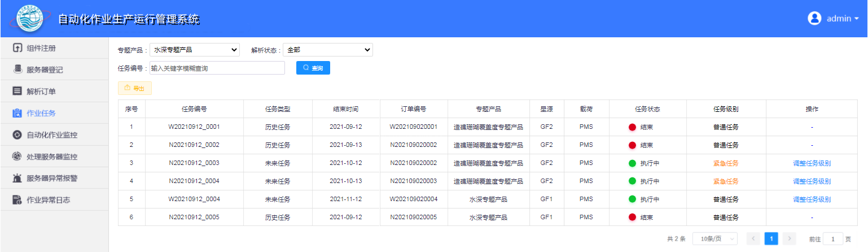Click task number N20210912_0002
This screenshot has height=252, width=868.
[194, 145]
